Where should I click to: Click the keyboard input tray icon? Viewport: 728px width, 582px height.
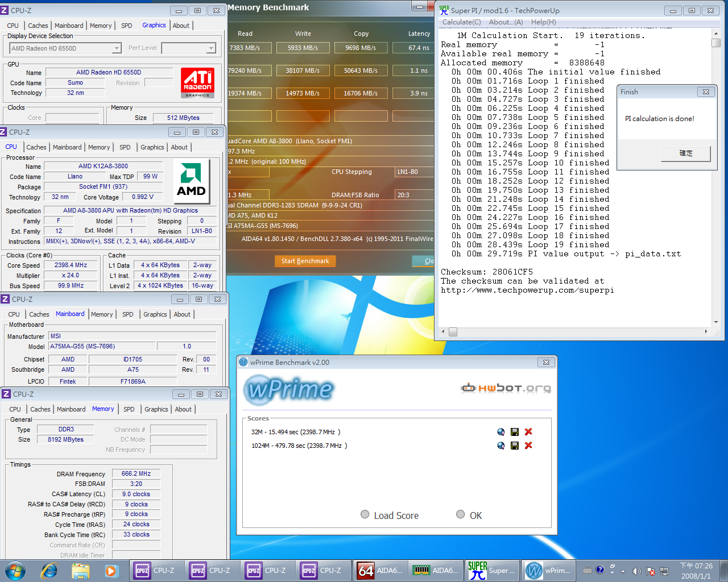pos(588,570)
